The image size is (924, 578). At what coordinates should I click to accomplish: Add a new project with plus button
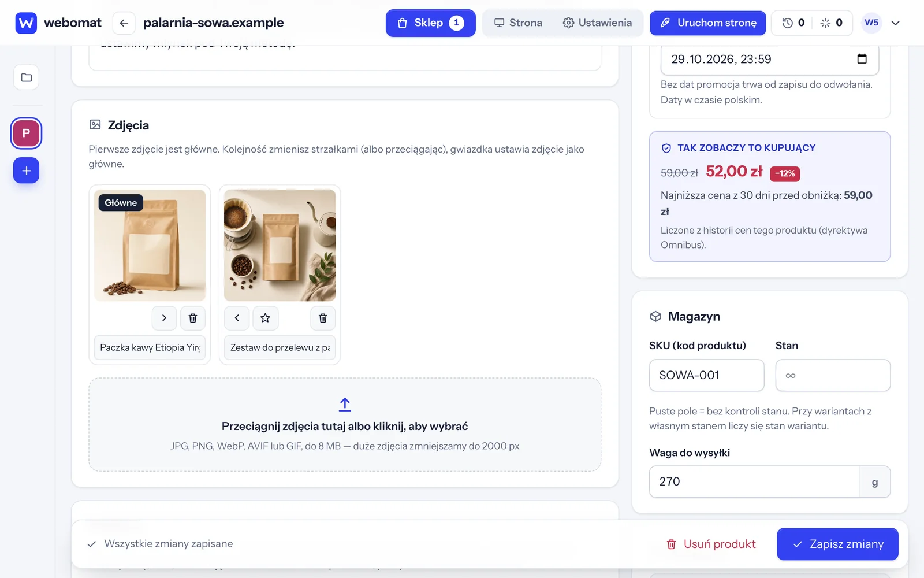(26, 171)
